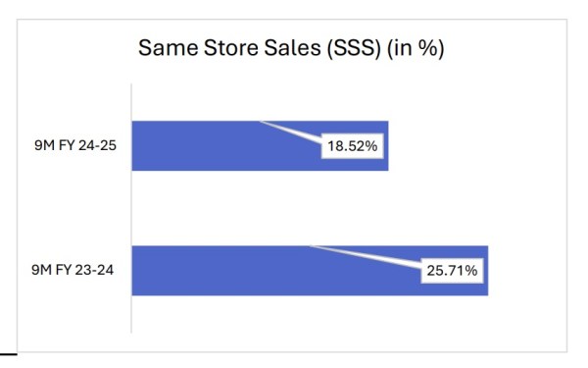This screenshot has height=368, width=588.
Task: Click the word Store in chart title
Action: 231,48
